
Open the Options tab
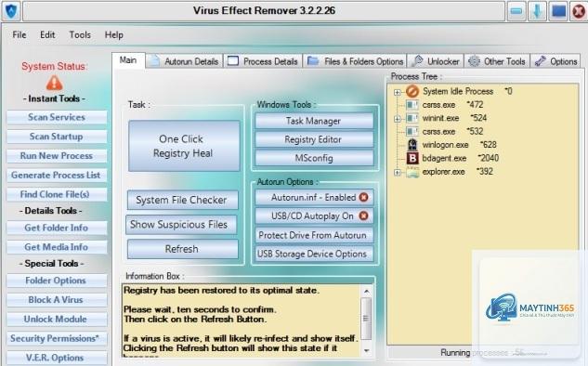pos(555,61)
